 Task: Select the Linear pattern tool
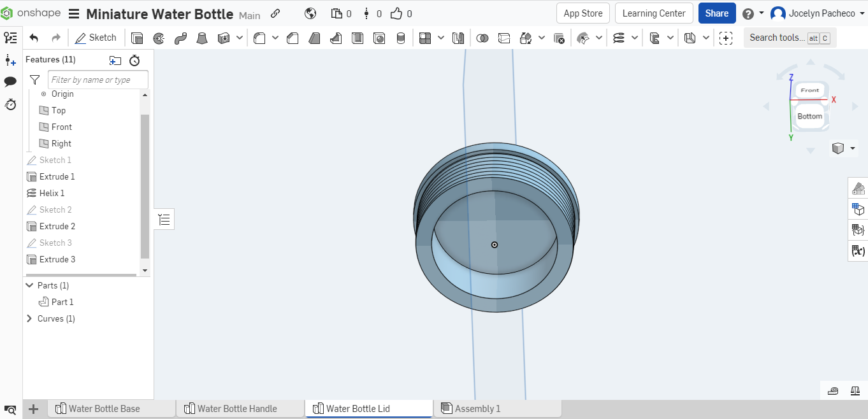click(x=425, y=38)
